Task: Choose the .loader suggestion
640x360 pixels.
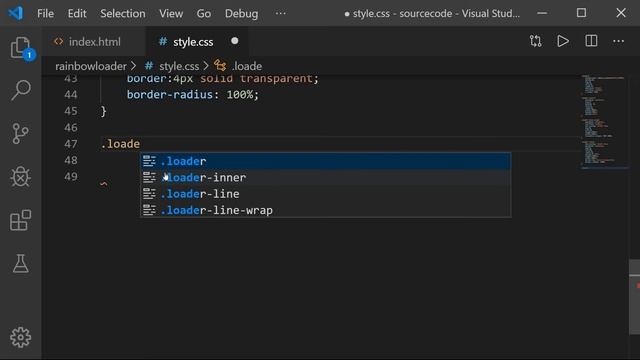Action: click(x=326, y=161)
